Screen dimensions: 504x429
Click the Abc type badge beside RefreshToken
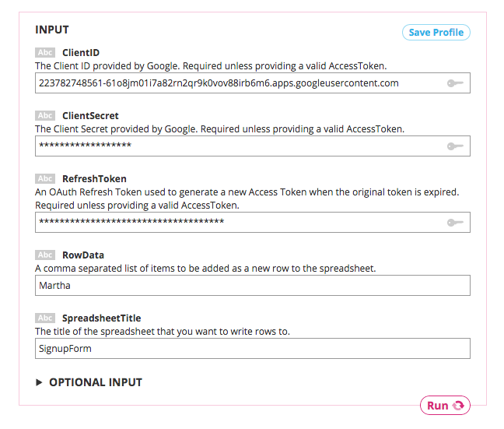coord(45,178)
